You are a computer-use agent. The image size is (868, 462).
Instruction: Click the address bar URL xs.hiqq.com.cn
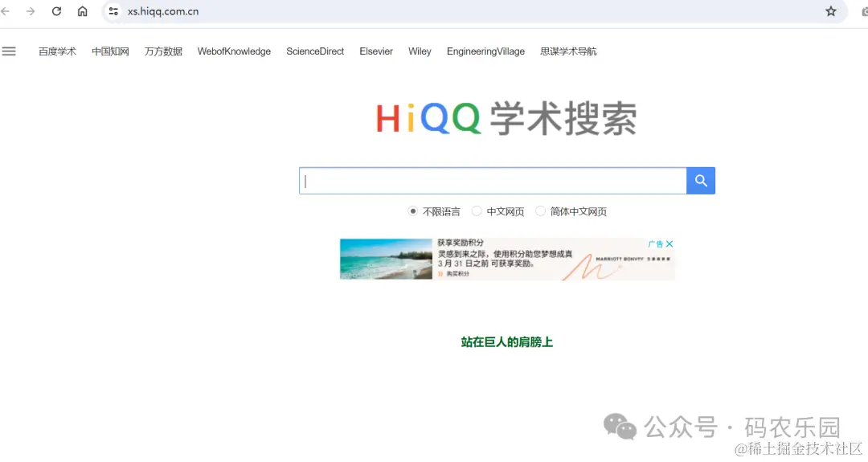click(163, 11)
